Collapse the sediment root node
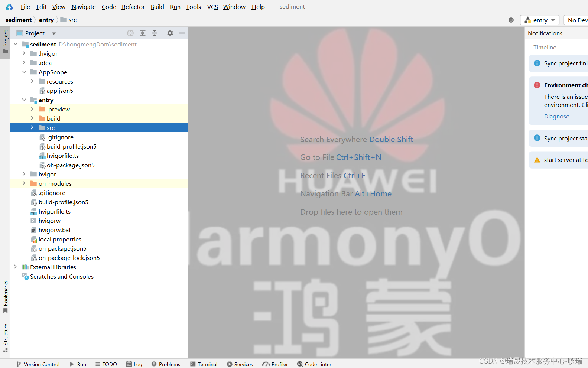Image resolution: width=588 pixels, height=368 pixels. [16, 44]
